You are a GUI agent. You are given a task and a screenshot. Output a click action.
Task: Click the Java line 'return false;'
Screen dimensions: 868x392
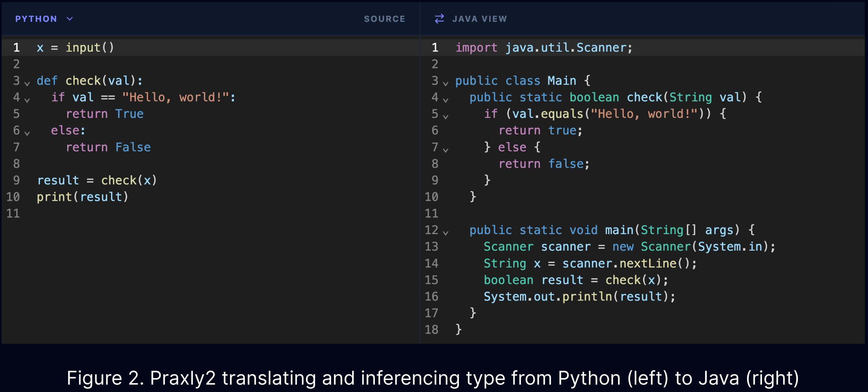[x=544, y=164]
